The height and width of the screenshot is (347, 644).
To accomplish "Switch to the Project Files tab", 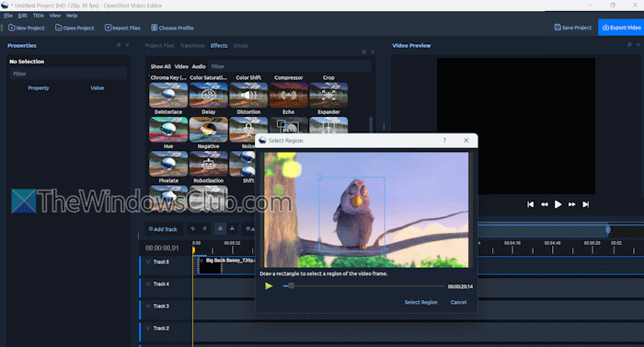I will tap(160, 46).
